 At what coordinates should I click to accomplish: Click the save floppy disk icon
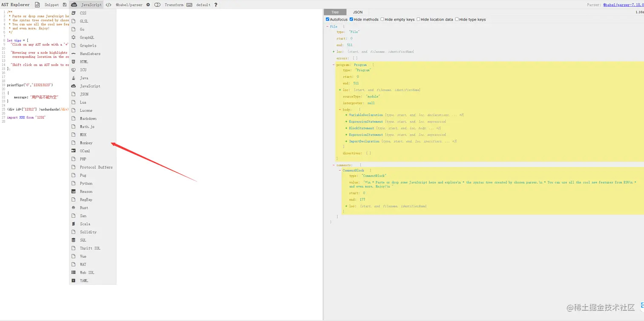pyautogui.click(x=65, y=5)
